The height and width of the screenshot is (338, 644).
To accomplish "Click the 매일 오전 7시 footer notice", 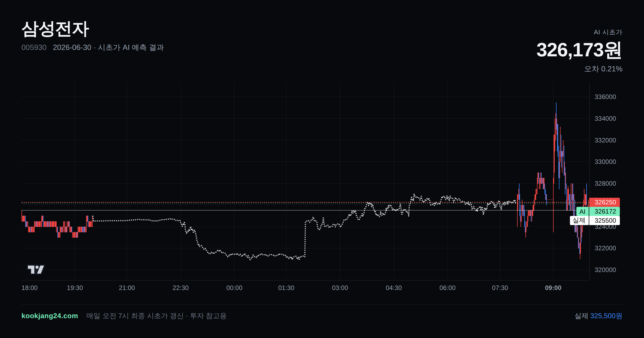I will [x=156, y=316].
